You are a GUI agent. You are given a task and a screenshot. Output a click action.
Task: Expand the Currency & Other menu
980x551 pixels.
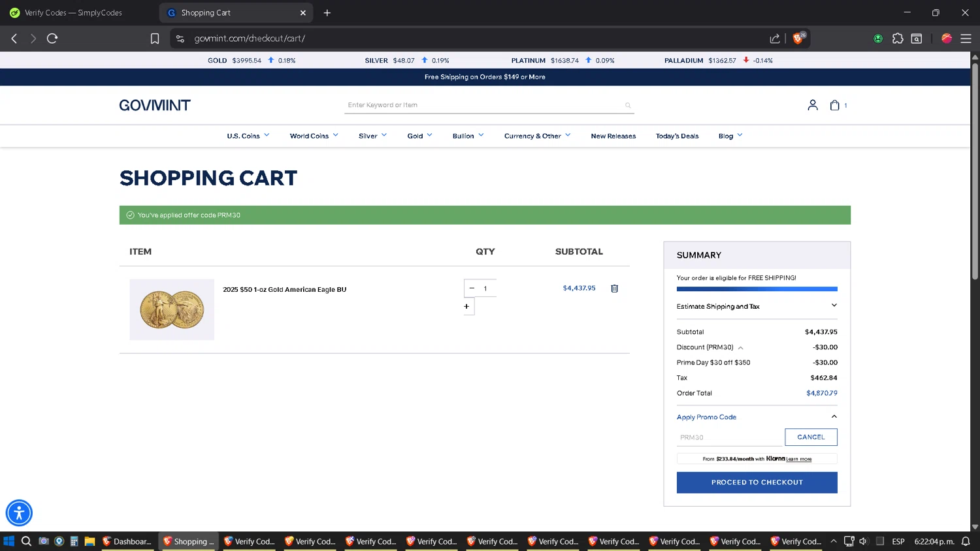537,136
